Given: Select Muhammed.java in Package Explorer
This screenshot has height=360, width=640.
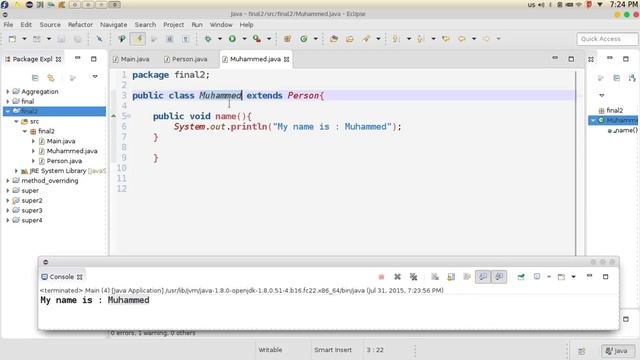Looking at the screenshot, I should point(72,151).
